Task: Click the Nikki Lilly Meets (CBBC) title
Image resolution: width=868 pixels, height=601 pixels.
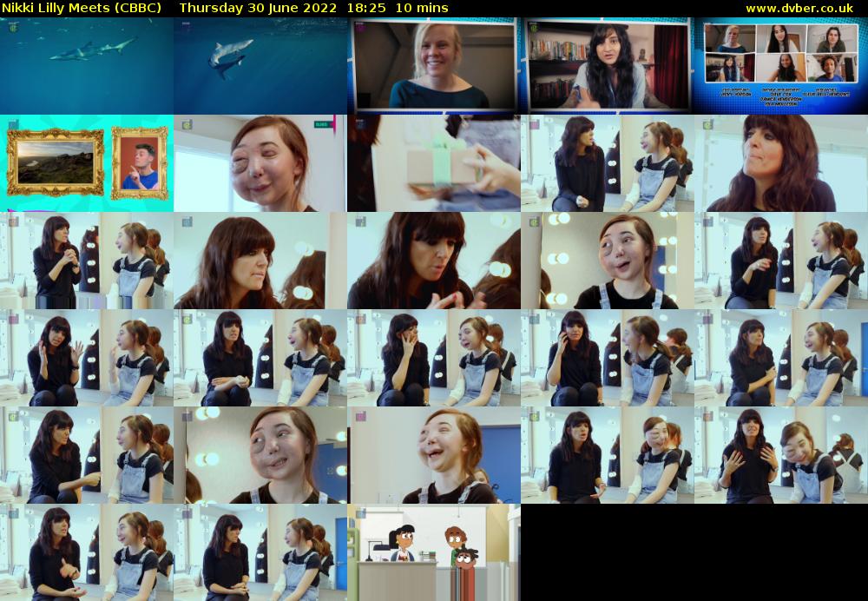Action: click(82, 8)
